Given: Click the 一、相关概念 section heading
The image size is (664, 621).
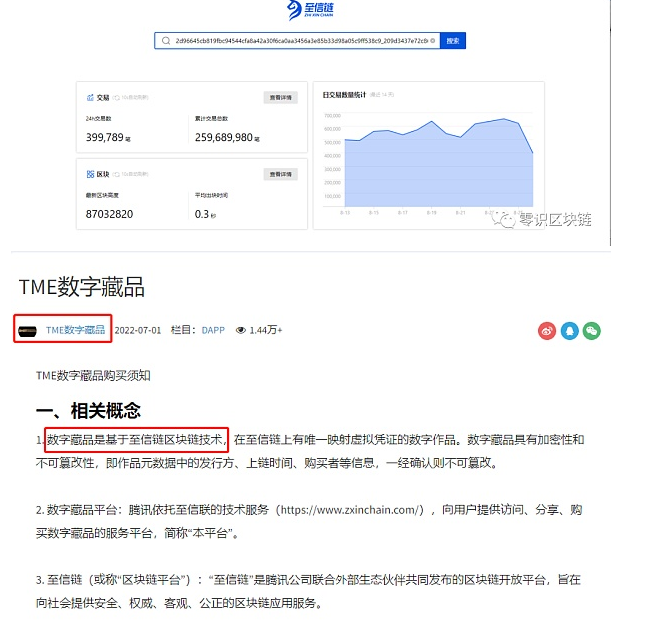Looking at the screenshot, I should (x=89, y=410).
